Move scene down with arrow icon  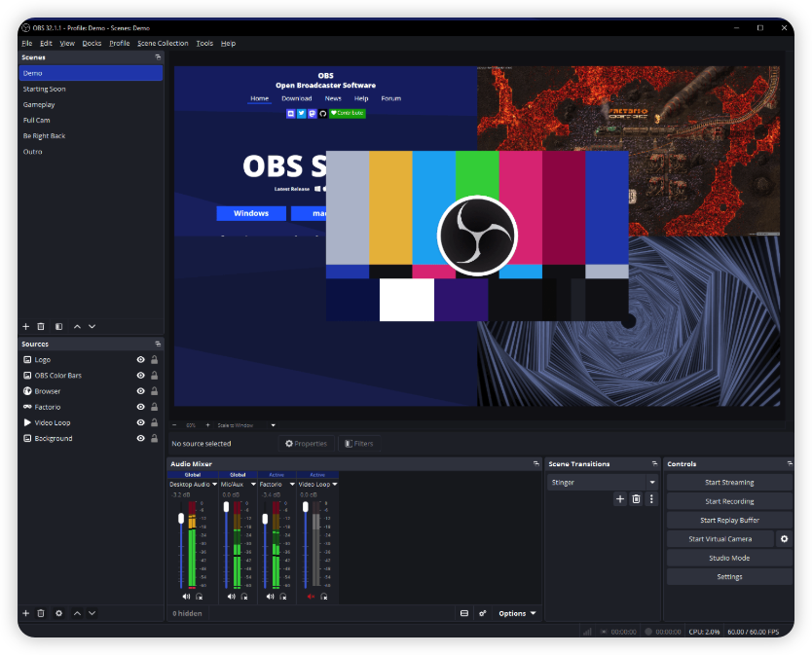point(92,327)
